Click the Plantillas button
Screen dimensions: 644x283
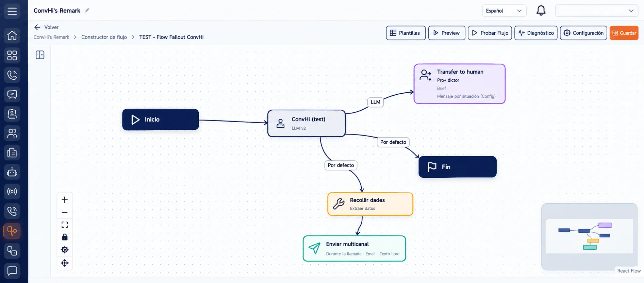point(406,33)
